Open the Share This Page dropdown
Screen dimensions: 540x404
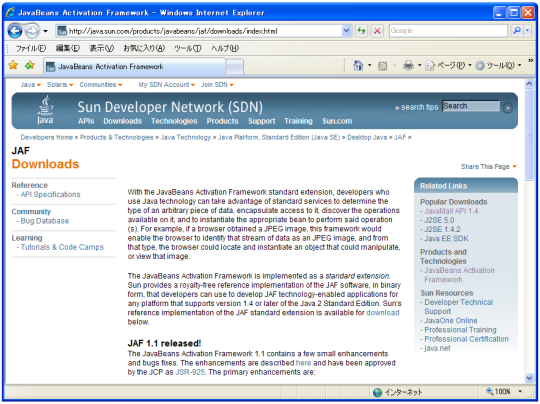pyautogui.click(x=489, y=167)
